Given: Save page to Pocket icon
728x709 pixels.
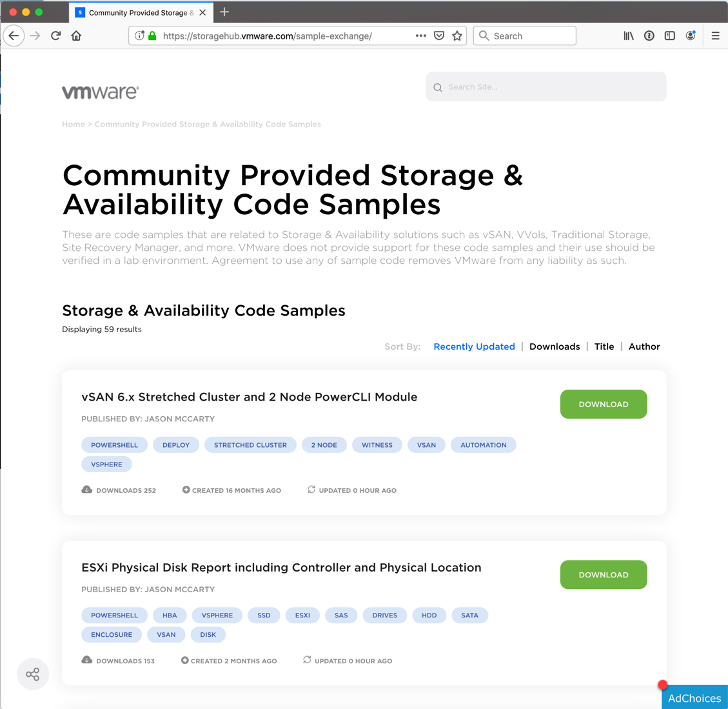Looking at the screenshot, I should coord(438,35).
